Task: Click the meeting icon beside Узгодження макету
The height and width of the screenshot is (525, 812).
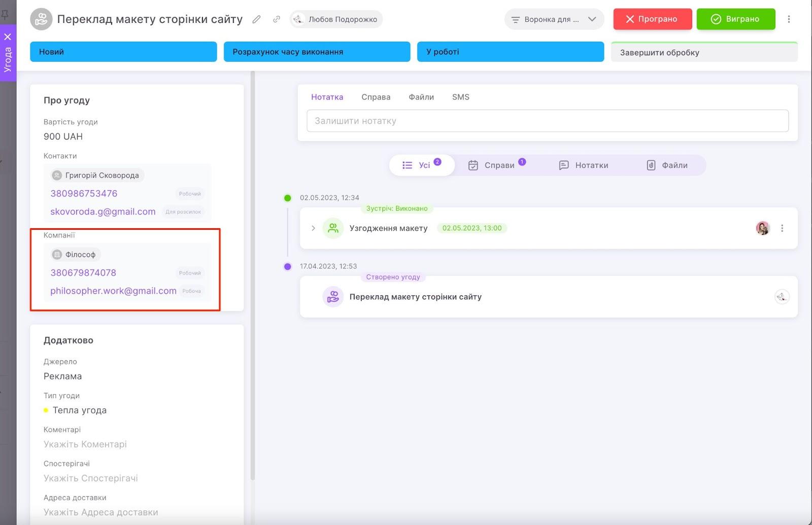Action: [333, 228]
